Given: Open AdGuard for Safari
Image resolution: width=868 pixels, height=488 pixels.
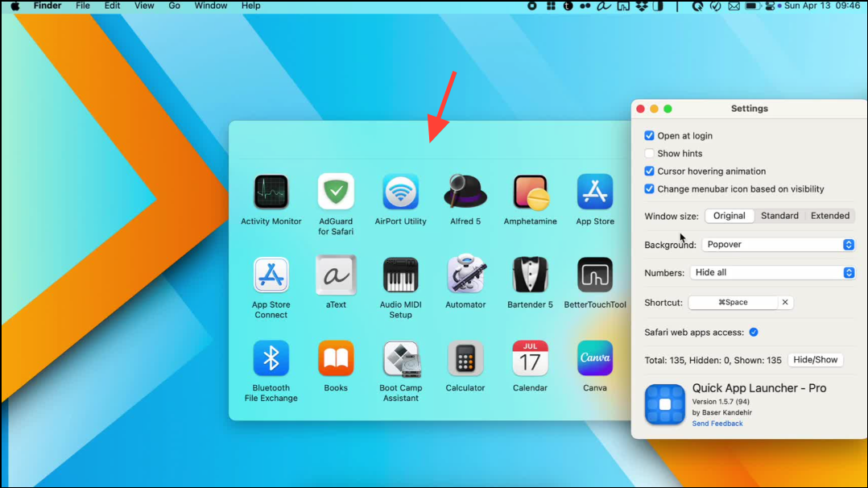Looking at the screenshot, I should [336, 192].
